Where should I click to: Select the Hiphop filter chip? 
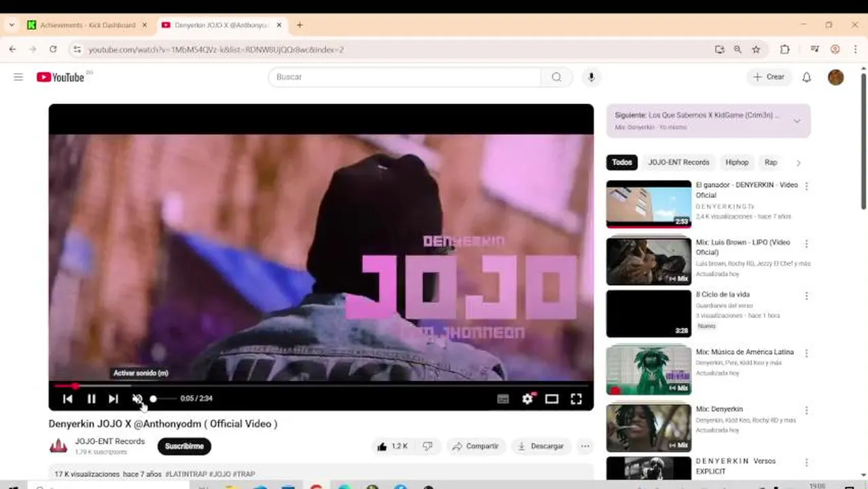pyautogui.click(x=737, y=162)
